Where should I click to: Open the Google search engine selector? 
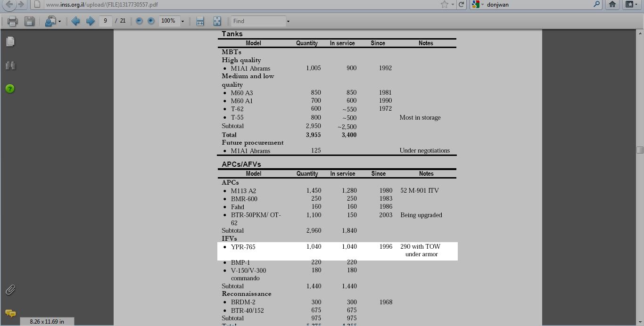(x=478, y=5)
